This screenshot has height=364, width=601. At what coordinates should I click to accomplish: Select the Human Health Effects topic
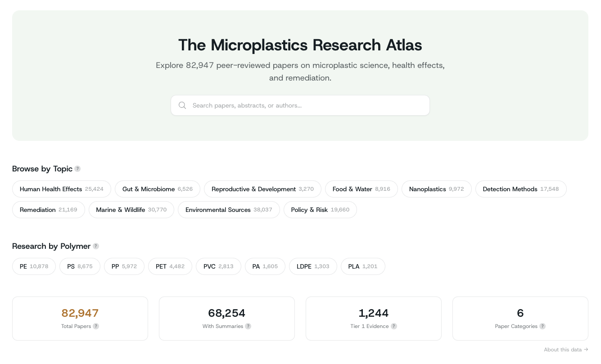click(61, 189)
